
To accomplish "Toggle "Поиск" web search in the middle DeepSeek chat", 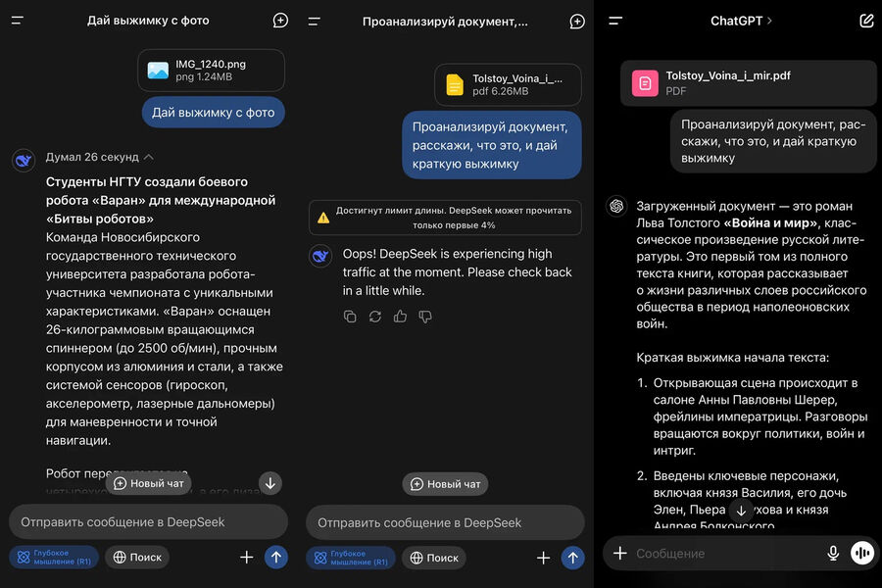I will [x=434, y=558].
